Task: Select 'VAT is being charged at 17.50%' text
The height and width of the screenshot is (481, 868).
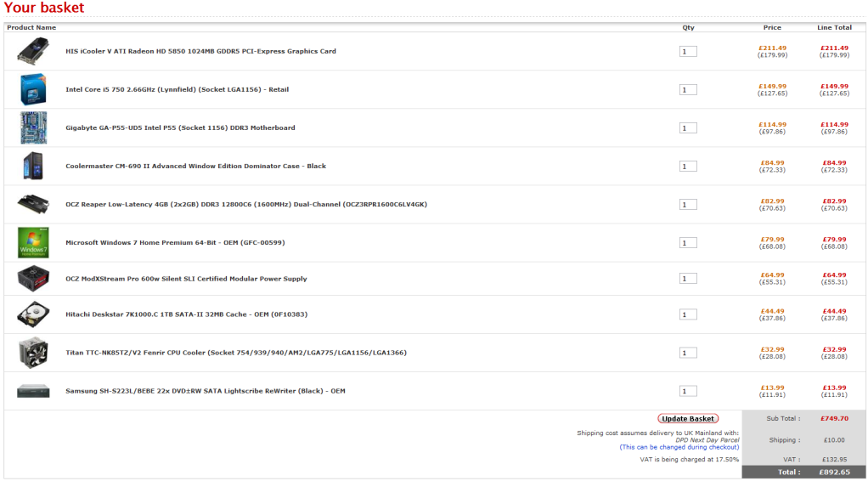Action: click(690, 460)
